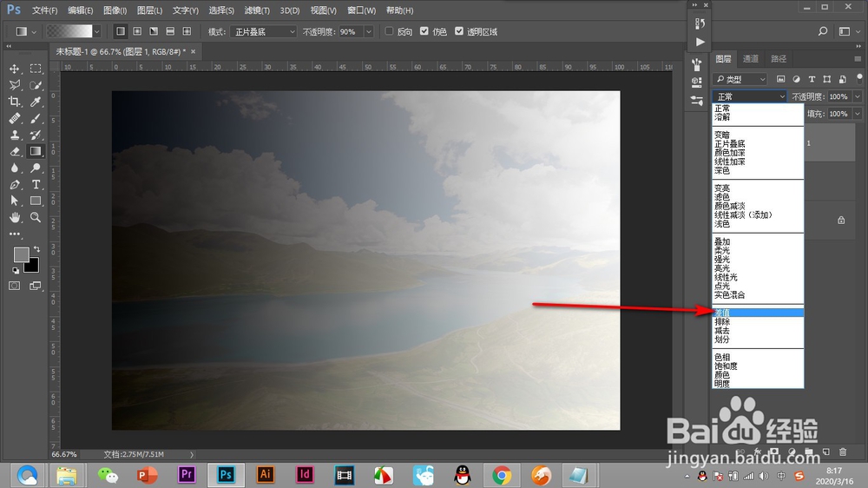Image resolution: width=868 pixels, height=488 pixels.
Task: Open the layer 填充 100% arrow
Action: pyautogui.click(x=858, y=114)
